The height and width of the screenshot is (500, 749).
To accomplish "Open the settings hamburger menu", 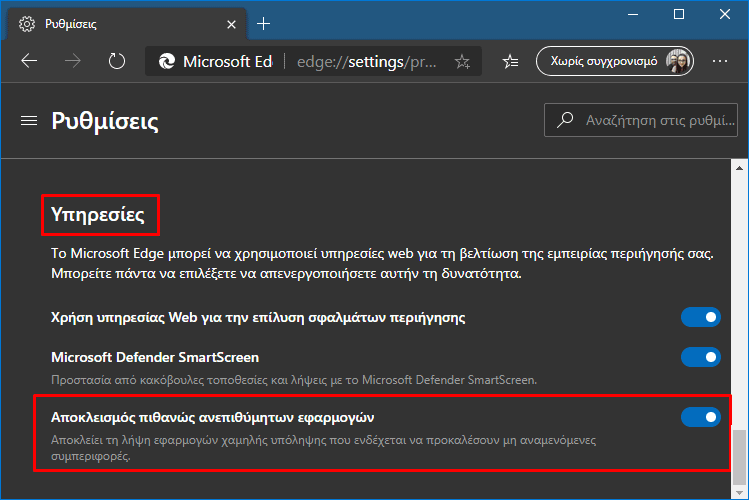I will 29,121.
